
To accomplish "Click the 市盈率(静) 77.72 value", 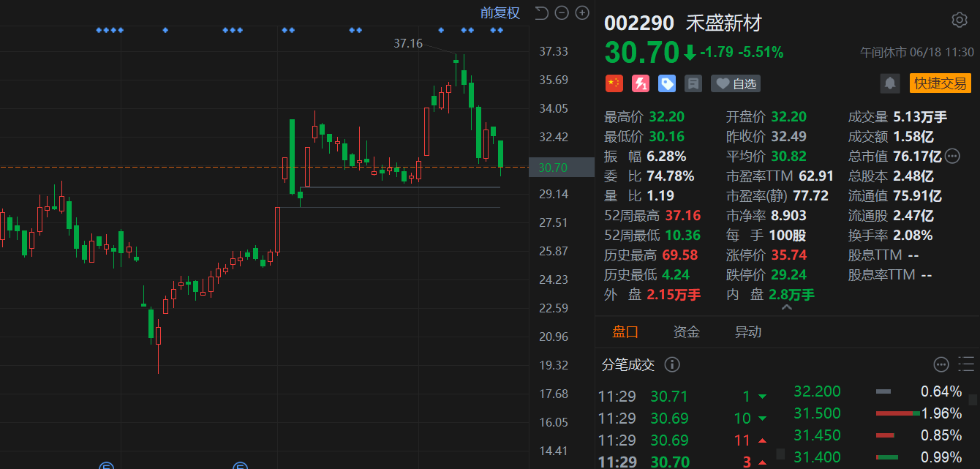I will pos(811,195).
